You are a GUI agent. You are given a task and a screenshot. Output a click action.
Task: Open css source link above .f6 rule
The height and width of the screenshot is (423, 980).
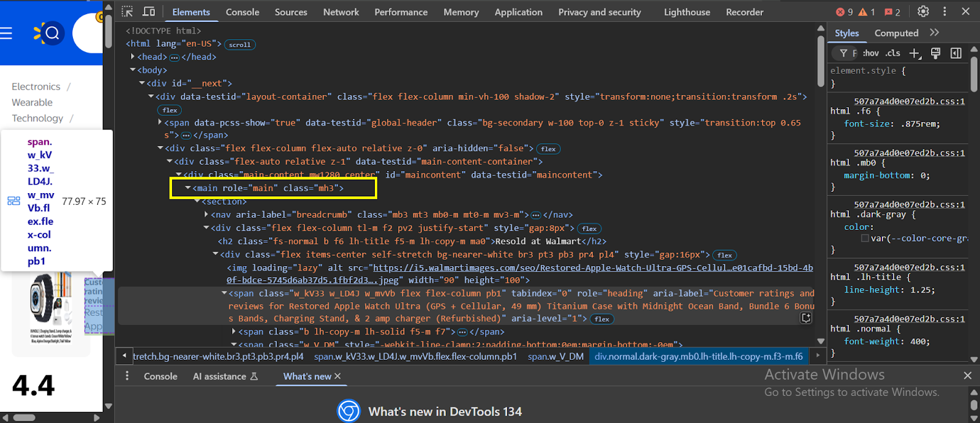point(910,101)
